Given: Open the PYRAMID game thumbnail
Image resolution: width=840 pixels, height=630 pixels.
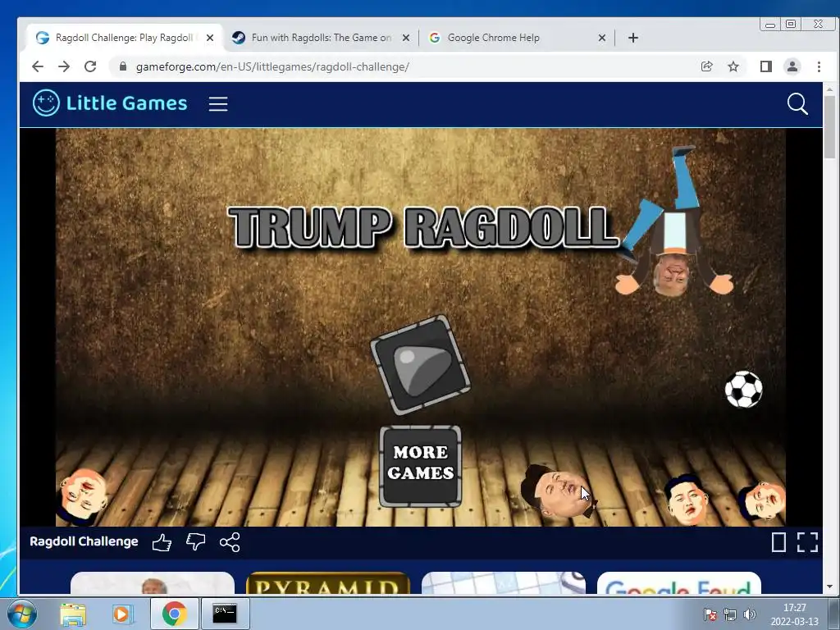Looking at the screenshot, I should click(x=328, y=583).
